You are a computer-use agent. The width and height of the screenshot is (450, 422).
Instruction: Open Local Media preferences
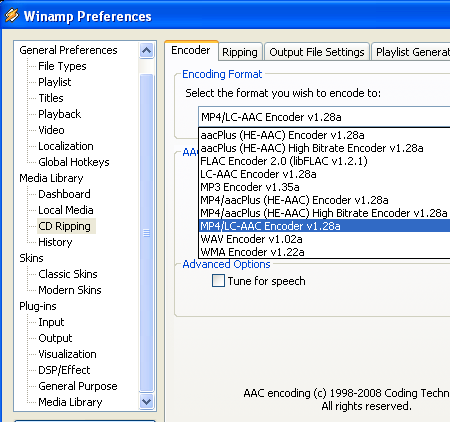(x=66, y=210)
